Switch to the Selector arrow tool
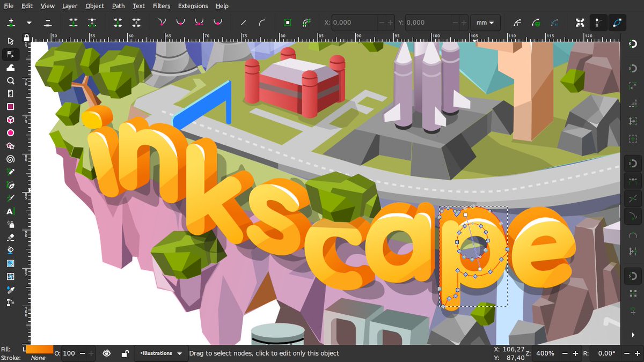Viewport: 644px width, 362px height. tap(11, 40)
